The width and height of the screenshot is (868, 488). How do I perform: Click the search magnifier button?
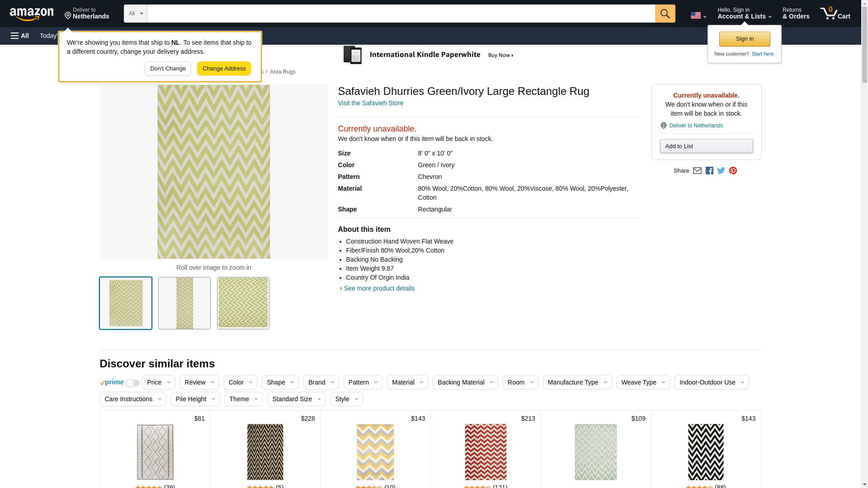(665, 14)
